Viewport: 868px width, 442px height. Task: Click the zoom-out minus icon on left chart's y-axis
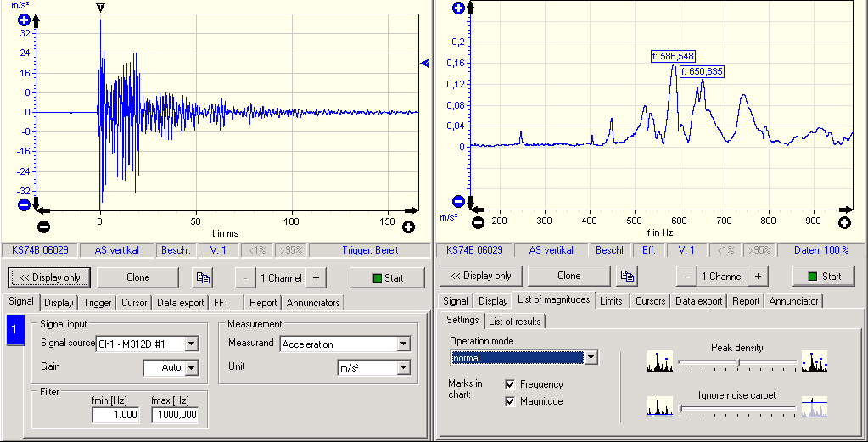tap(24, 204)
